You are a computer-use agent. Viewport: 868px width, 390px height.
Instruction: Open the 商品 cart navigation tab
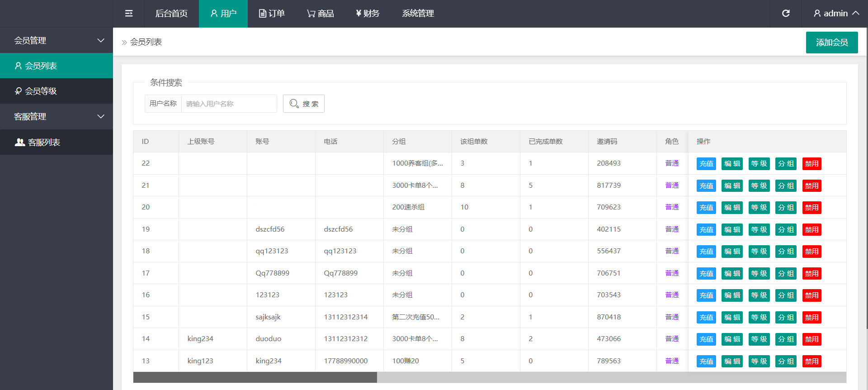coord(320,14)
